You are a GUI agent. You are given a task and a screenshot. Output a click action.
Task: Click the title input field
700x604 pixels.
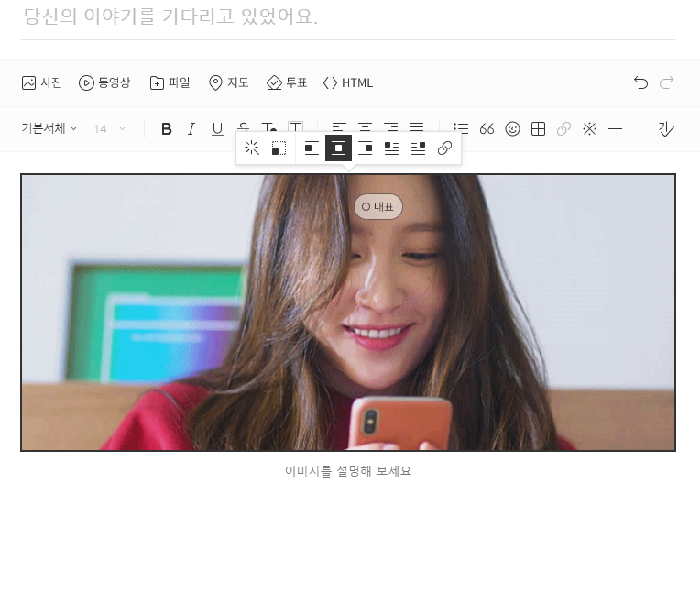(x=348, y=17)
